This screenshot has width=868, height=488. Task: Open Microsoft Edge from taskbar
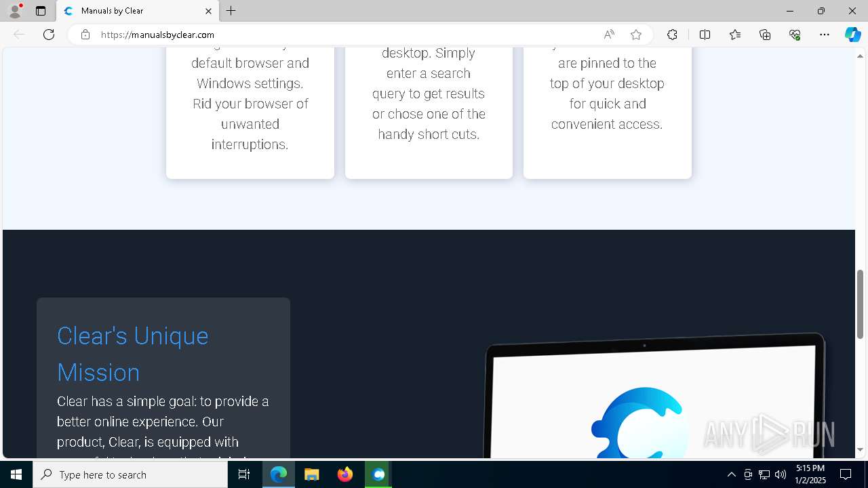279,474
